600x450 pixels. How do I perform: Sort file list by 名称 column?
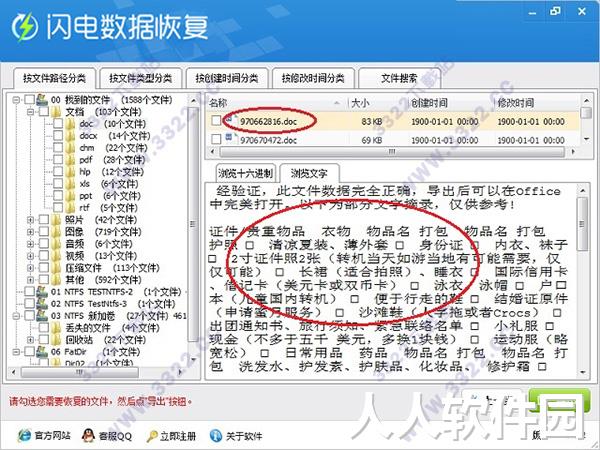click(x=277, y=103)
